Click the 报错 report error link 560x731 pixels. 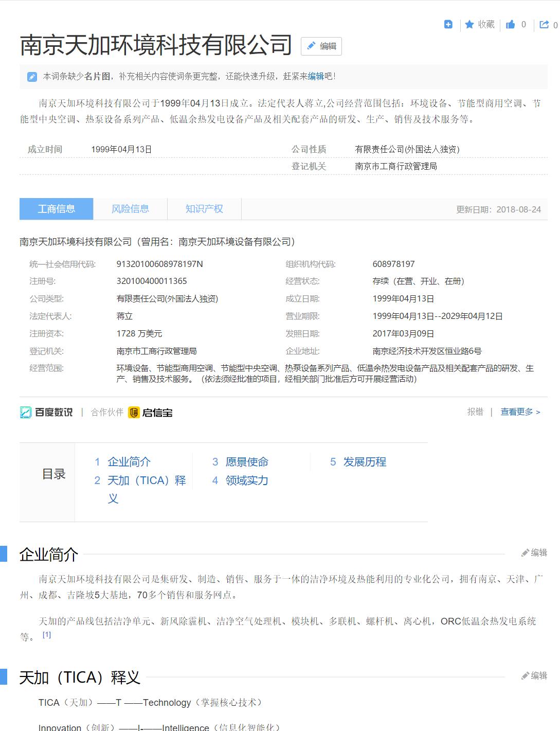tap(475, 412)
